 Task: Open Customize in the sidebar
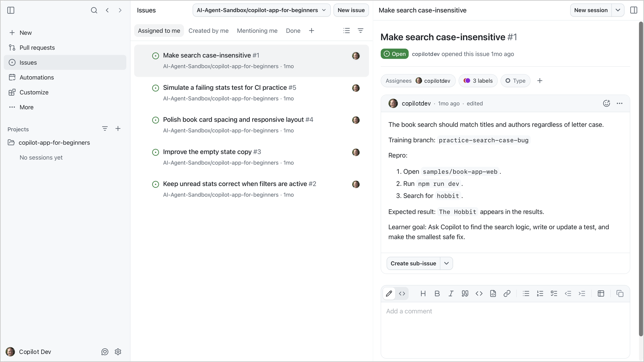pyautogui.click(x=65, y=92)
